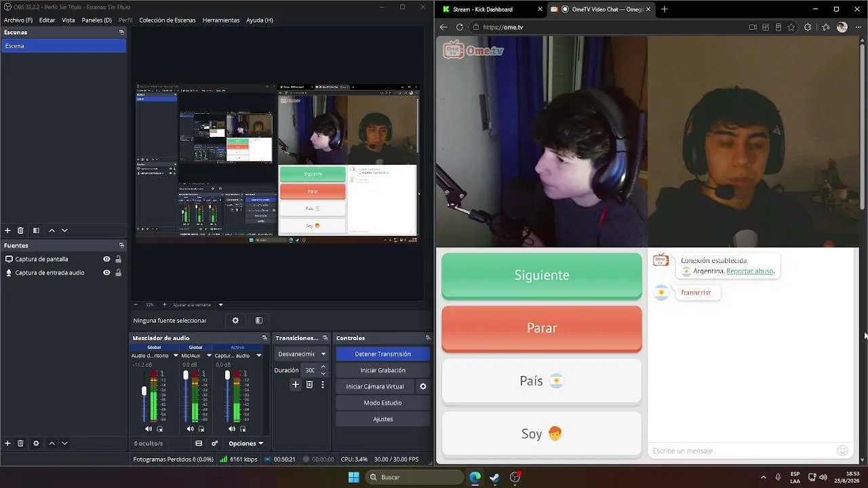Screen dimensions: 868x488
Task: Open Colección de Escenas menu
Action: (167, 20)
